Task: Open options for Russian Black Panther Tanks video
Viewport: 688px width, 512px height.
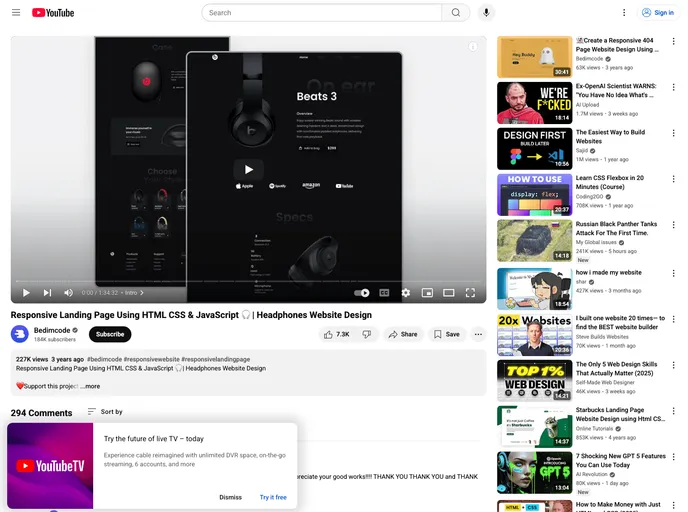Action: (674, 225)
